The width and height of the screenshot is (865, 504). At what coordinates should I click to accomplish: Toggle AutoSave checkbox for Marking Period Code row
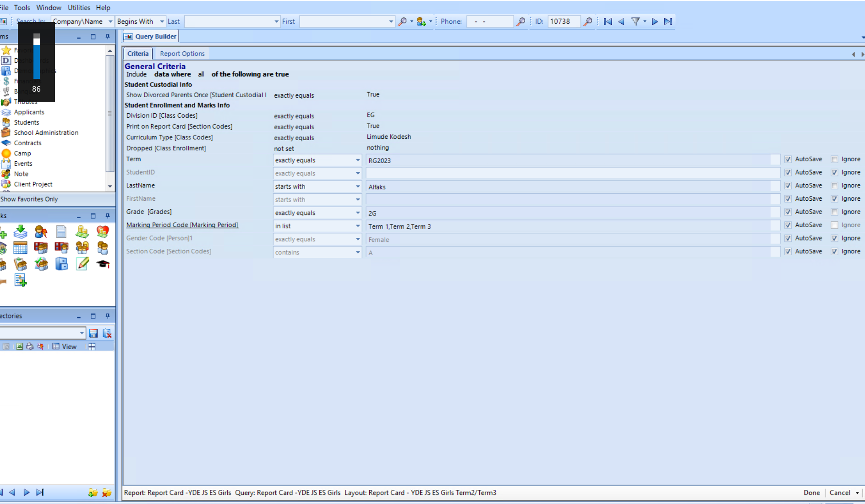coord(788,225)
